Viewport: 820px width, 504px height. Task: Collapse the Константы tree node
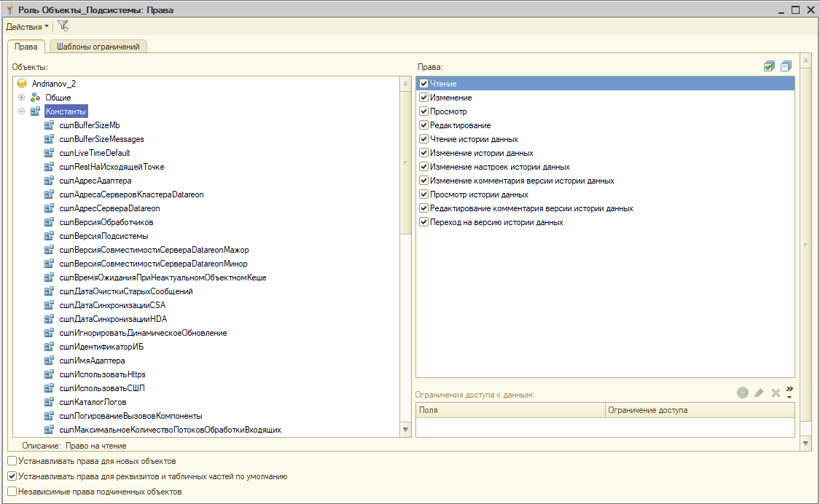pos(22,111)
